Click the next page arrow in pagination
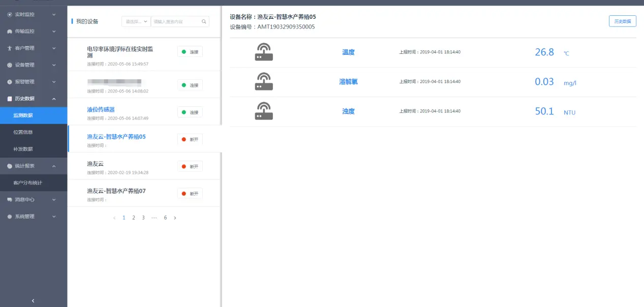The width and height of the screenshot is (644, 307). coord(175,218)
